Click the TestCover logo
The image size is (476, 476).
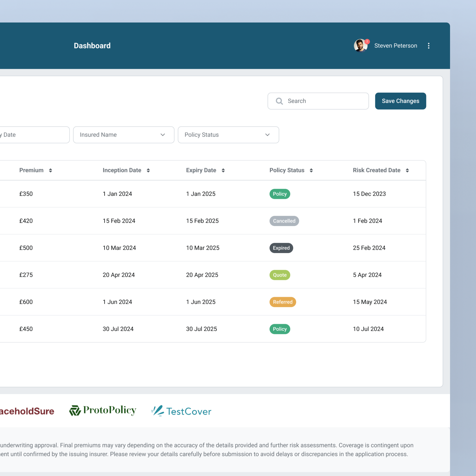coord(182,411)
